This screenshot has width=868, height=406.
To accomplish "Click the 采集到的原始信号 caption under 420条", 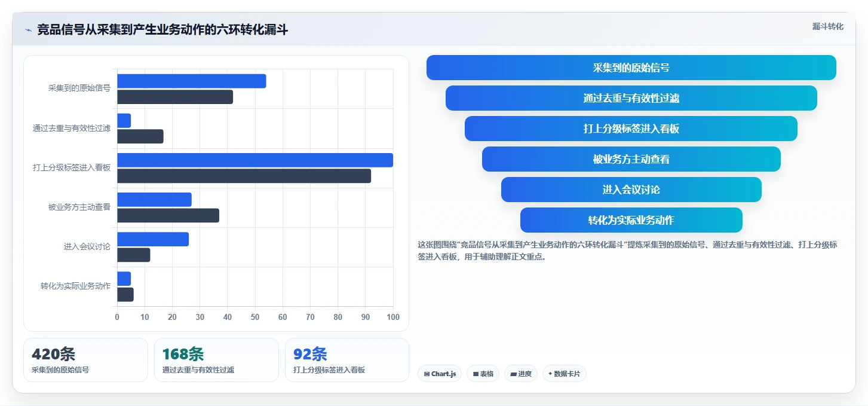I will [60, 370].
